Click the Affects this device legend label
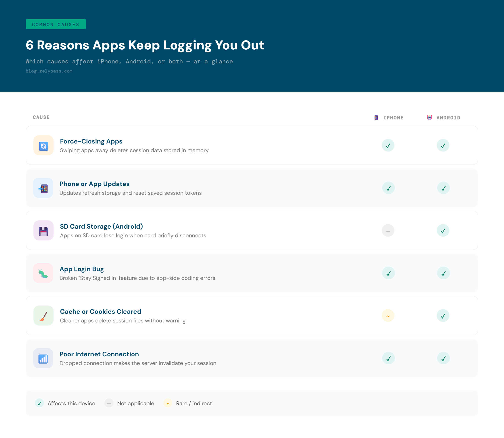The width and height of the screenshot is (504, 438). tap(71, 403)
